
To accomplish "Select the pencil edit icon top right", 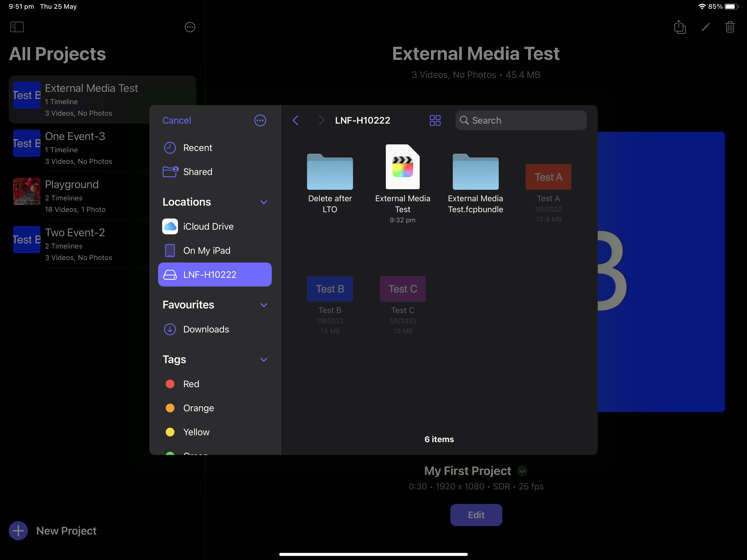I will click(x=705, y=27).
